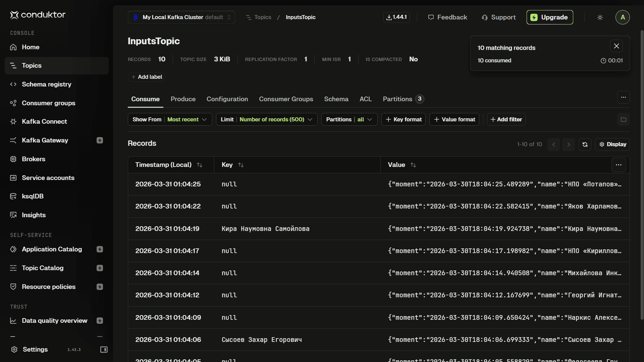Open the cluster selector dropdown
This screenshot has width=644, height=362.
(x=181, y=17)
